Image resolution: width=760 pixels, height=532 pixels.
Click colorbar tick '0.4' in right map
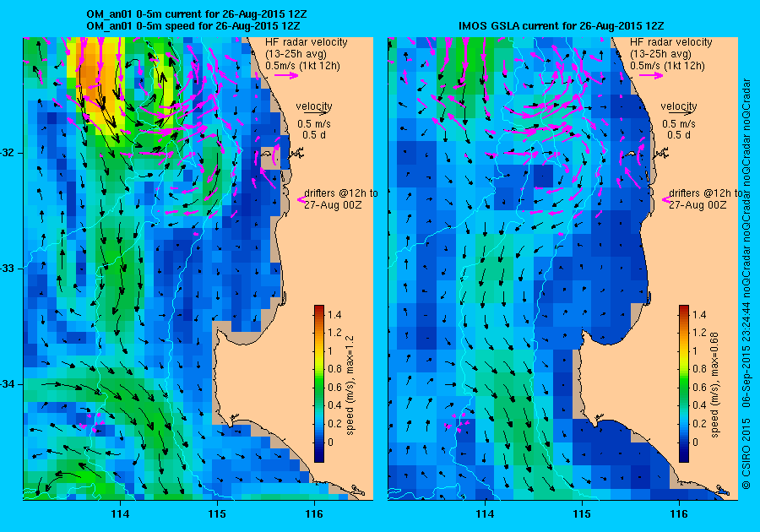pos(699,405)
